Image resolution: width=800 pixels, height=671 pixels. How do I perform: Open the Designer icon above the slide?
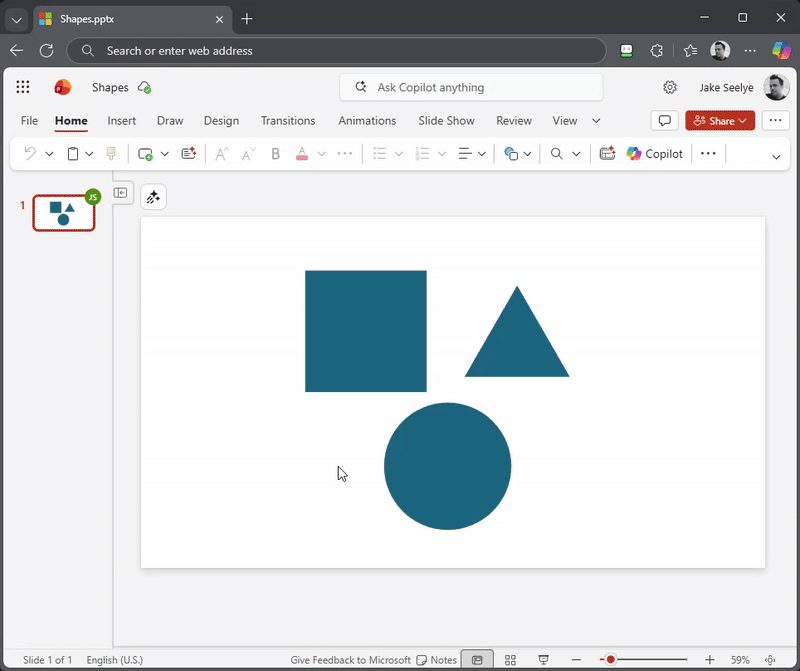153,197
